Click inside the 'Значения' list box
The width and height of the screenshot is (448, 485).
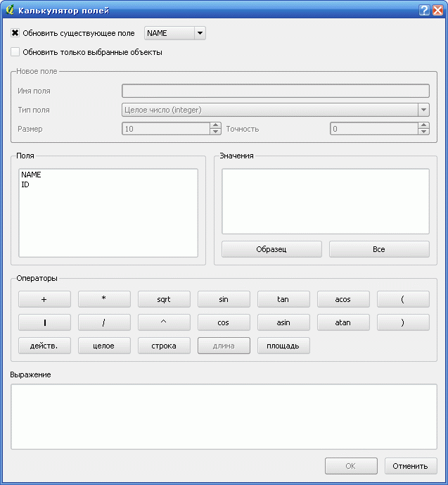(326, 201)
